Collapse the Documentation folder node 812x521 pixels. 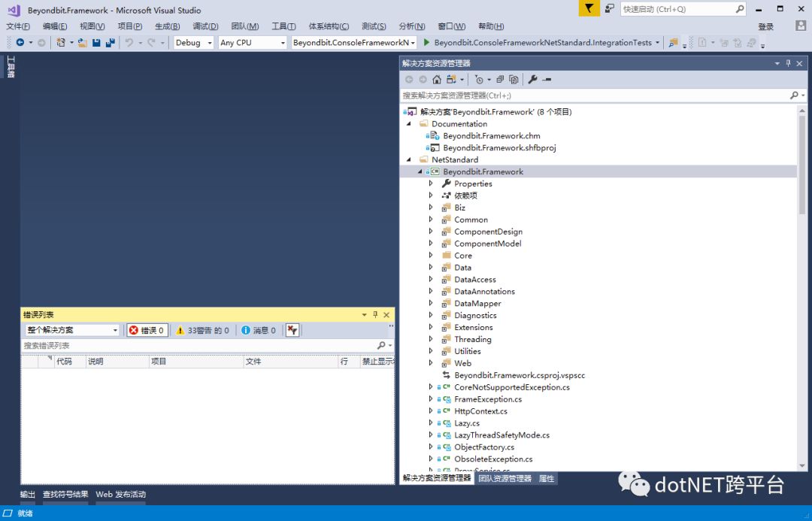[409, 124]
